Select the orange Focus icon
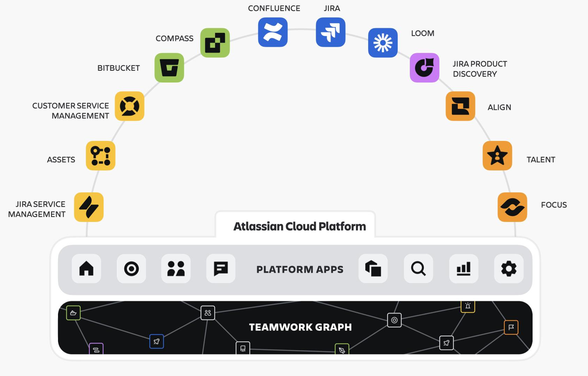This screenshot has height=376, width=588. click(x=512, y=207)
